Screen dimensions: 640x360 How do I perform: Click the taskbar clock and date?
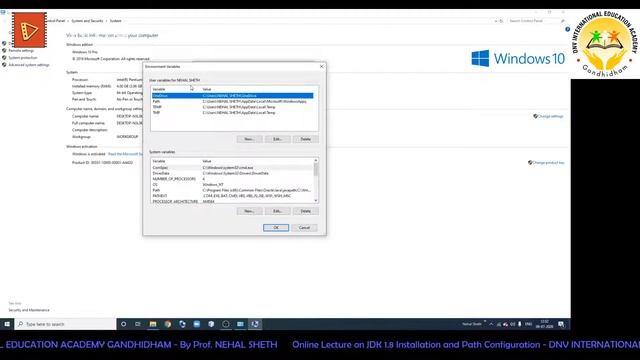click(x=544, y=324)
